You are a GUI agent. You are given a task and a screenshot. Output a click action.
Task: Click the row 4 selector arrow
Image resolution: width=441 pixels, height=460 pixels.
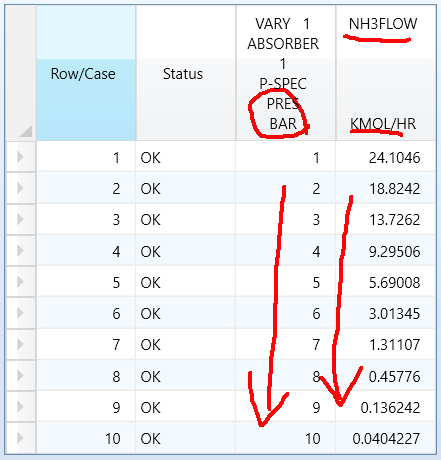(20, 250)
